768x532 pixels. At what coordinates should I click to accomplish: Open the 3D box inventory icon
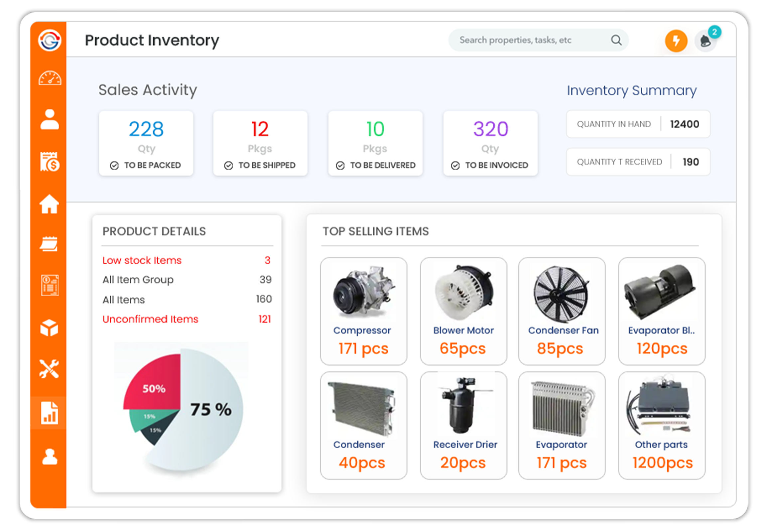click(x=49, y=328)
